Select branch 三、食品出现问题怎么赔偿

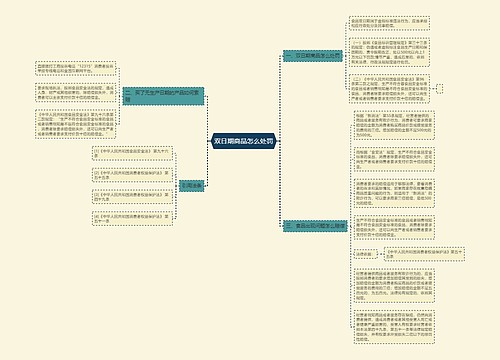(315, 226)
